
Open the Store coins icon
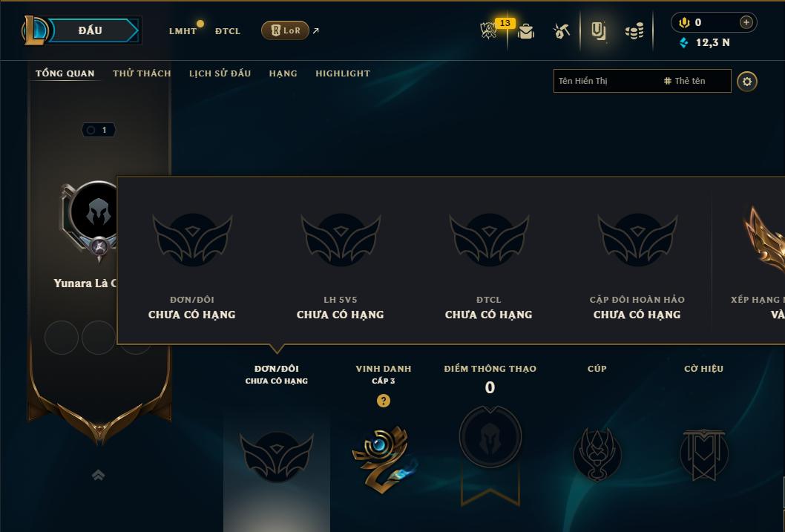tap(634, 31)
